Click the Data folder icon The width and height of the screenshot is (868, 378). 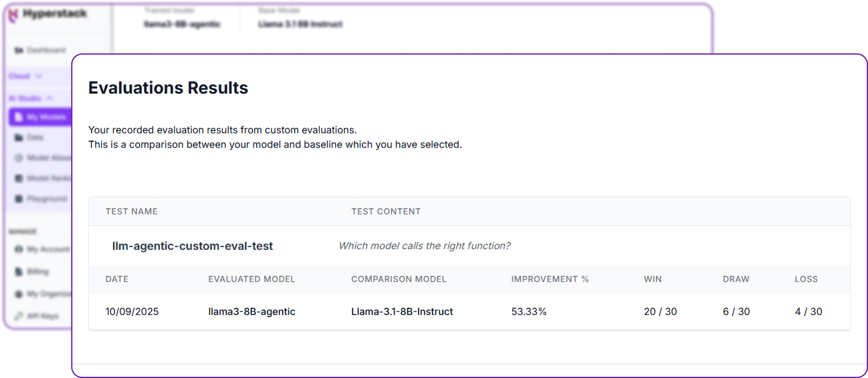click(19, 138)
